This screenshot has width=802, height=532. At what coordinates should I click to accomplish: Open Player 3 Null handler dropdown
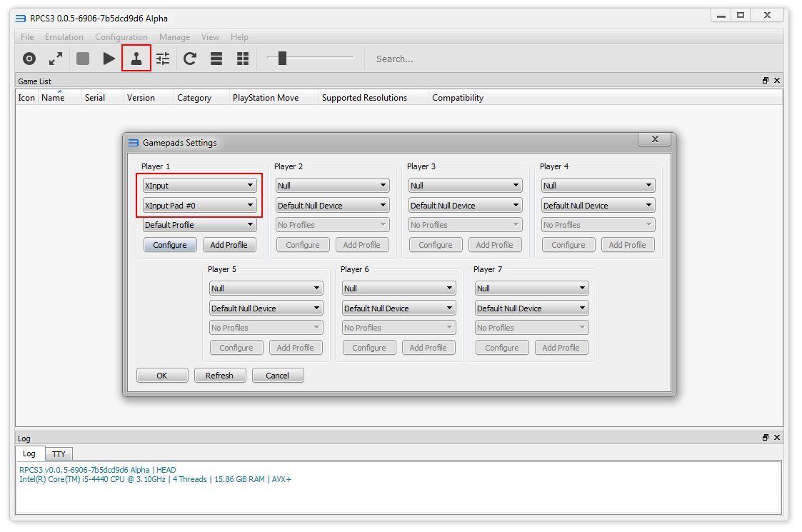pos(466,185)
